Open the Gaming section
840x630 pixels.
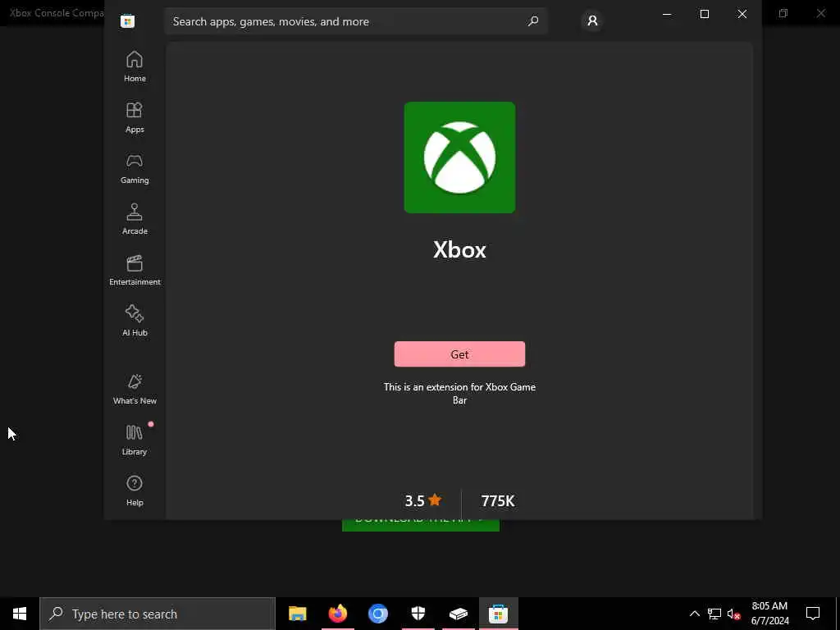pos(135,169)
